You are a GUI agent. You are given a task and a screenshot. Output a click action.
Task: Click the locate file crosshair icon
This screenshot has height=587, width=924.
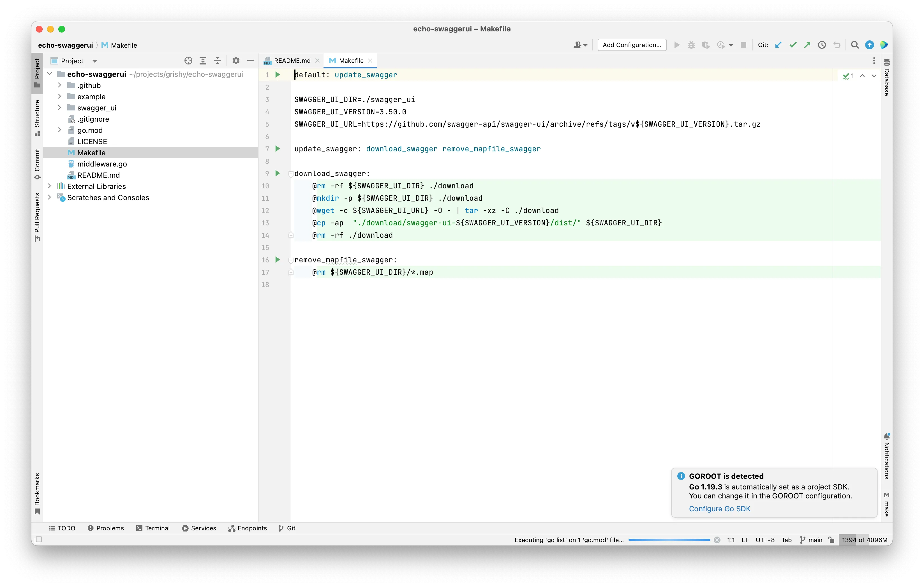tap(188, 61)
